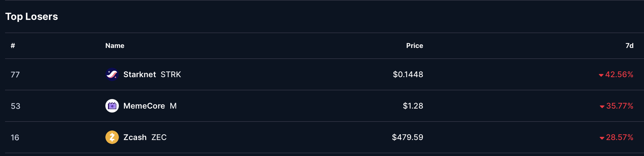Sort the table by Price column
Viewport: 644px width, 156px height.
[414, 46]
